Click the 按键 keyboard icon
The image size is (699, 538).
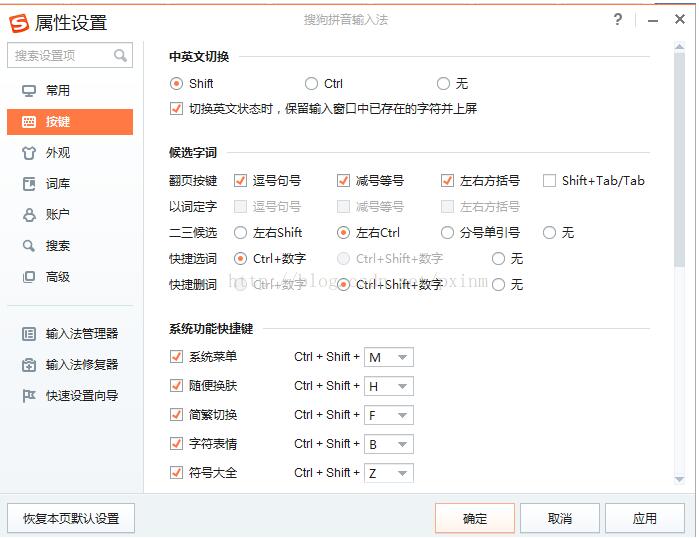(x=29, y=122)
